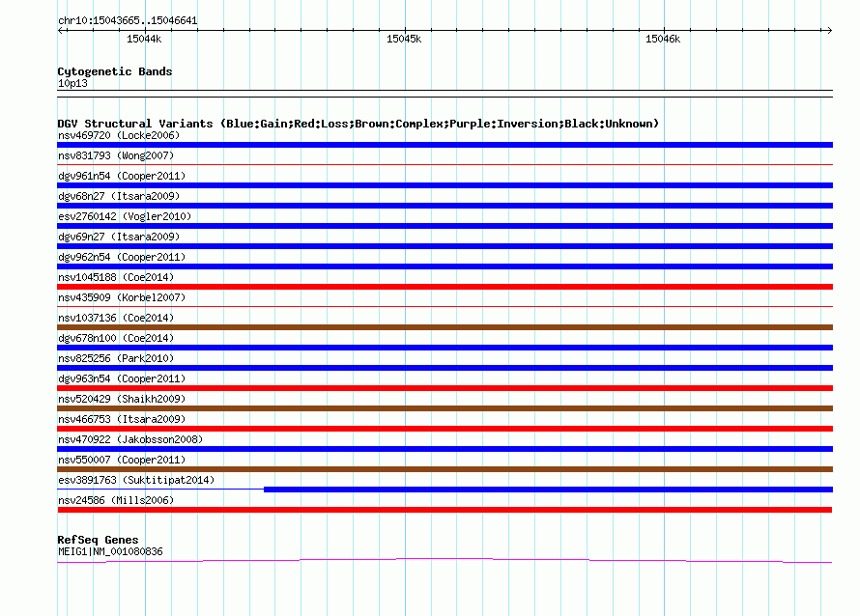Select the nsv470922 (Jakobsson2008) label

[x=130, y=439]
